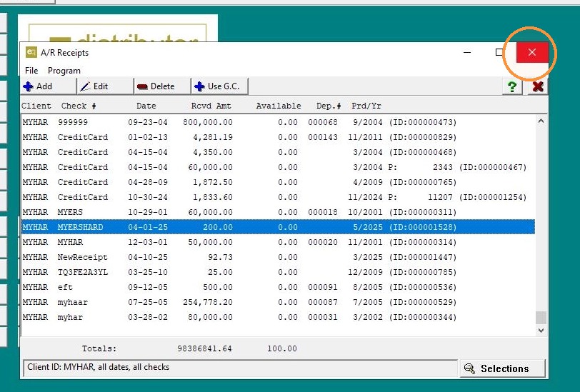Image resolution: width=580 pixels, height=392 pixels.
Task: Minimize the A/R Receipts window
Action: 467,53
